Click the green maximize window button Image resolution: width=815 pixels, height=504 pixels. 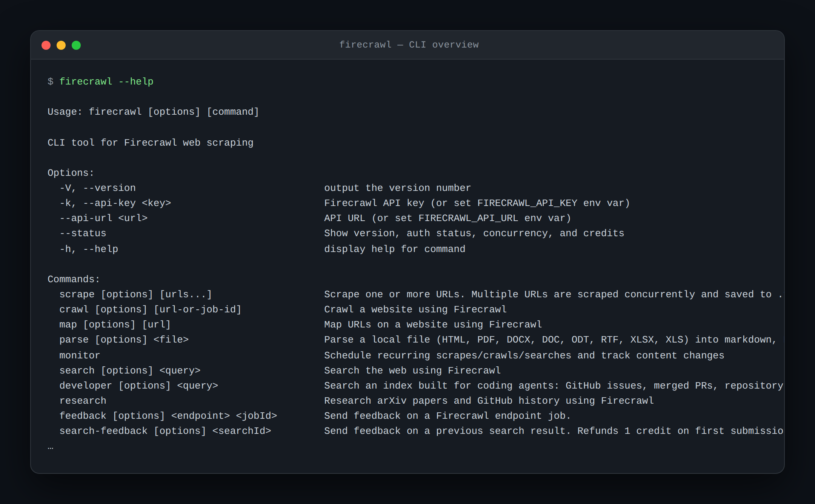tap(76, 45)
